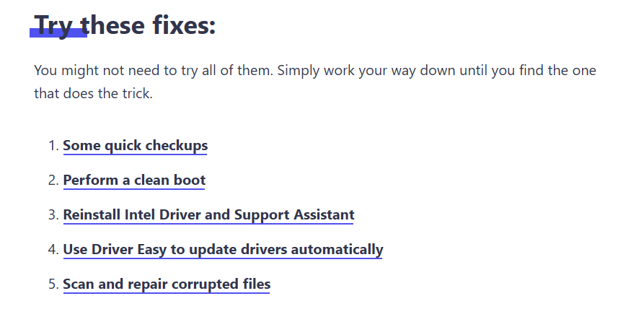Jump to "Perform a clean boot" fix
644x335 pixels.
[134, 180]
